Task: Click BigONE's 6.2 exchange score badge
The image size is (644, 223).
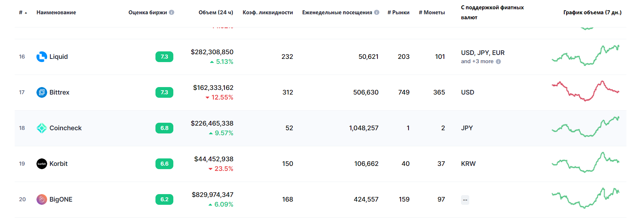Action: [164, 199]
